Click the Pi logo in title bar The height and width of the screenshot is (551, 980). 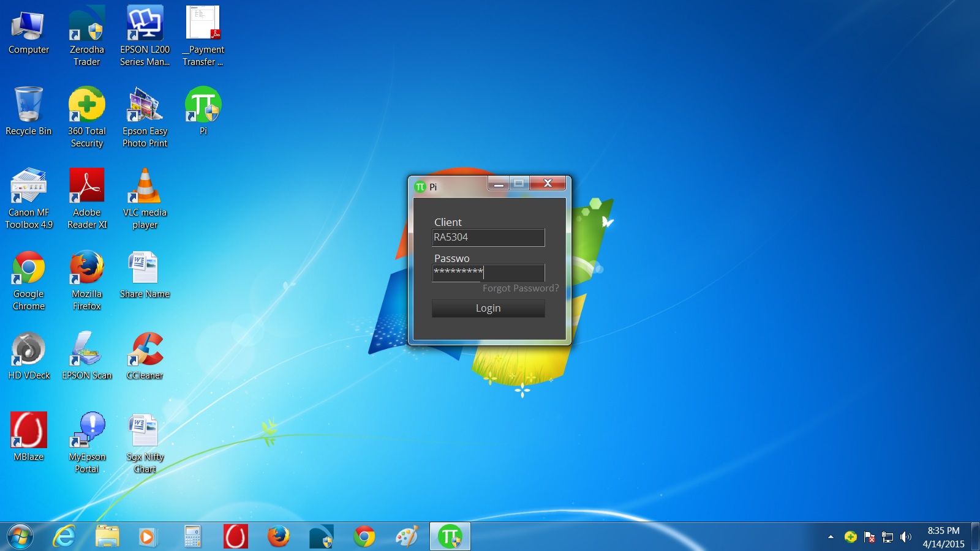pos(420,187)
